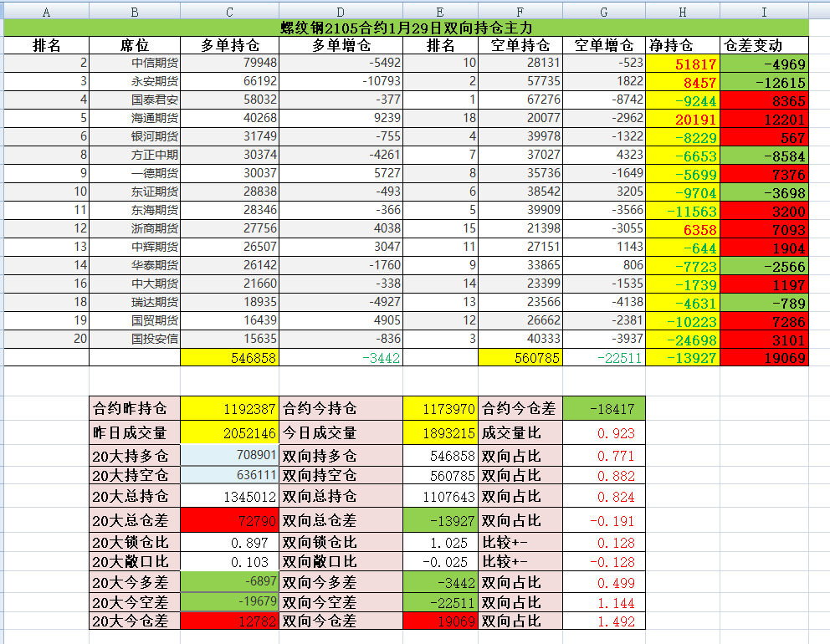Select the 中信期货 cell
Viewport: 830px width, 644px height.
tap(135, 63)
